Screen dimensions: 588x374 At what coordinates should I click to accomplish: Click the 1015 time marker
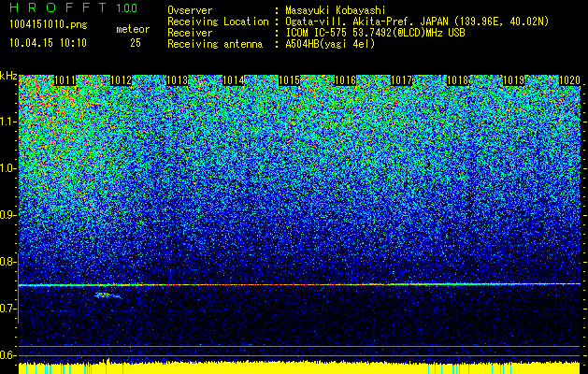(289, 80)
